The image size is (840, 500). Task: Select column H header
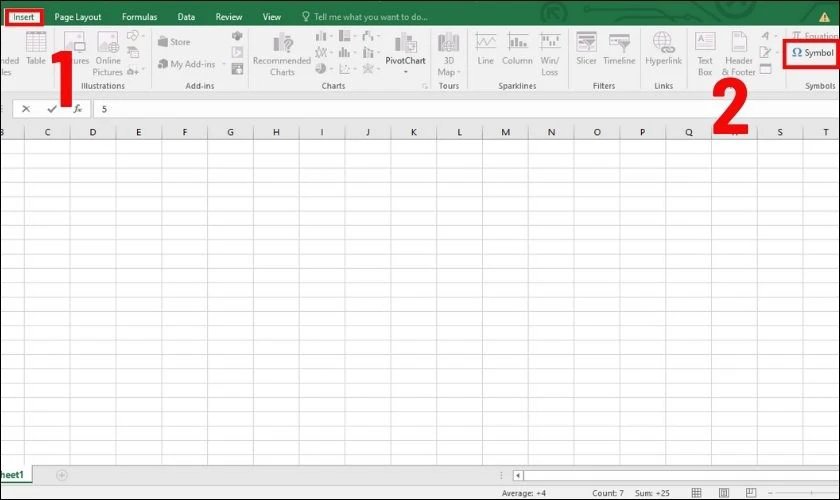(276, 132)
